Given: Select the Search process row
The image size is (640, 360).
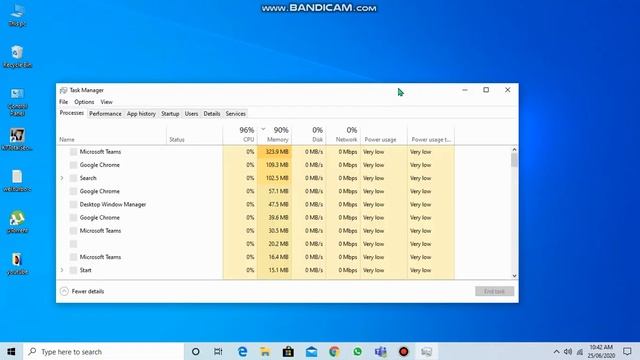Looking at the screenshot, I should (x=256, y=178).
